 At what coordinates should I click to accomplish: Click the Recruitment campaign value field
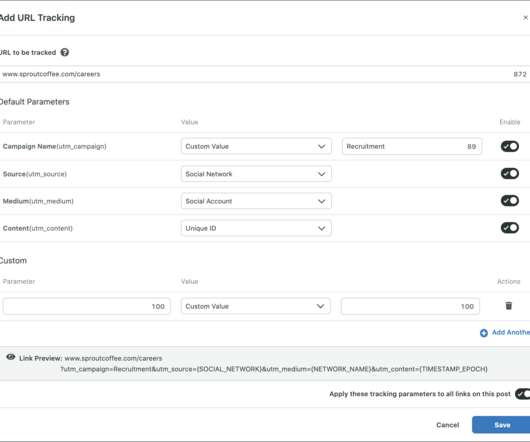(x=412, y=146)
